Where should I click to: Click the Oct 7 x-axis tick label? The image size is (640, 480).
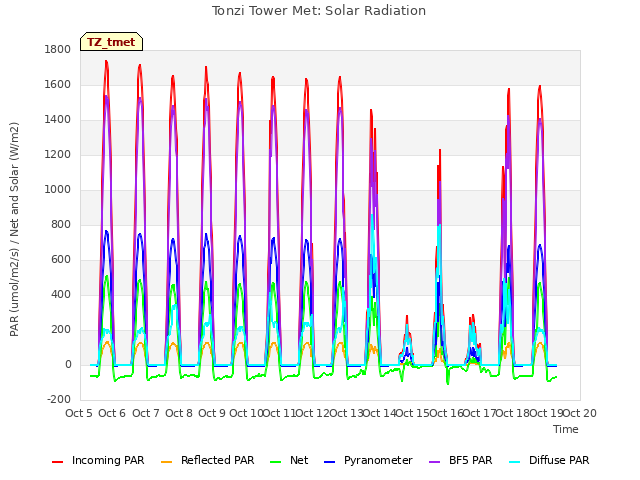[x=145, y=413]
